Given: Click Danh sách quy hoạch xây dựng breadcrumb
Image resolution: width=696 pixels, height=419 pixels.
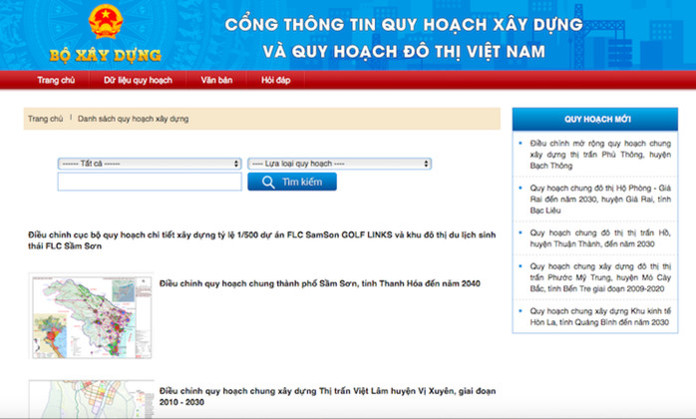Looking at the screenshot, I should pos(133,119).
